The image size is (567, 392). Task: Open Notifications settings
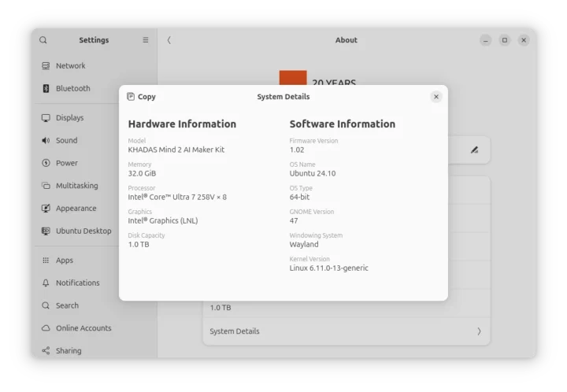[x=77, y=283]
